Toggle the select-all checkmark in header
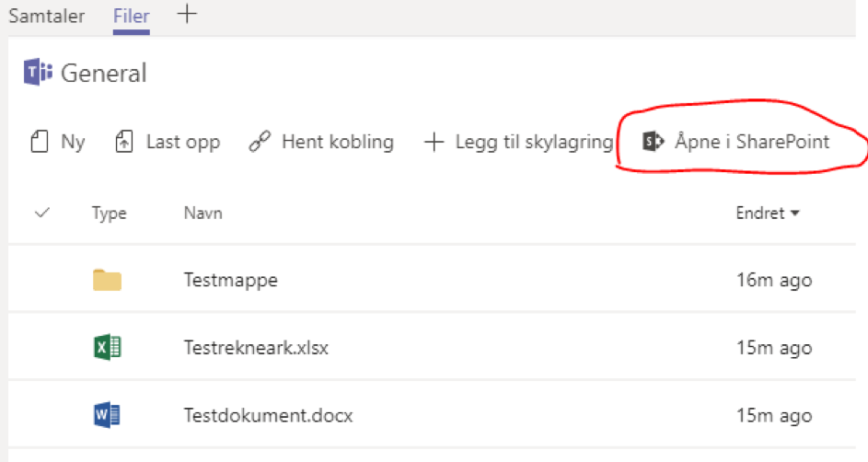 [x=41, y=214]
